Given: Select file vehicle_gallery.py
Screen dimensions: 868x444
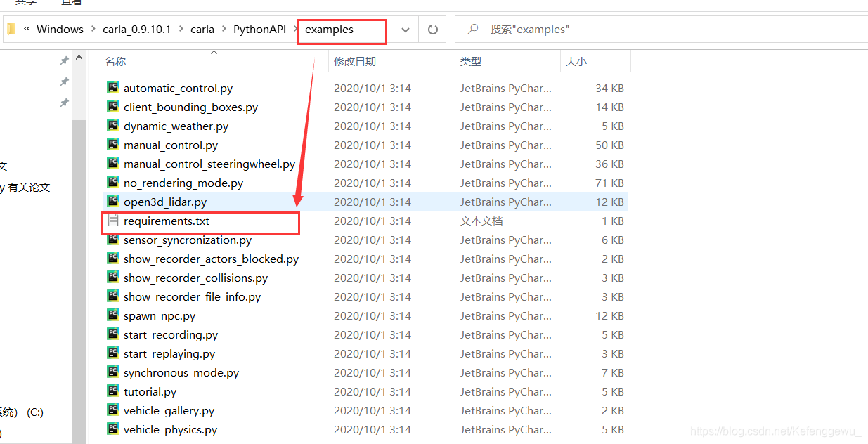Looking at the screenshot, I should (x=169, y=411).
